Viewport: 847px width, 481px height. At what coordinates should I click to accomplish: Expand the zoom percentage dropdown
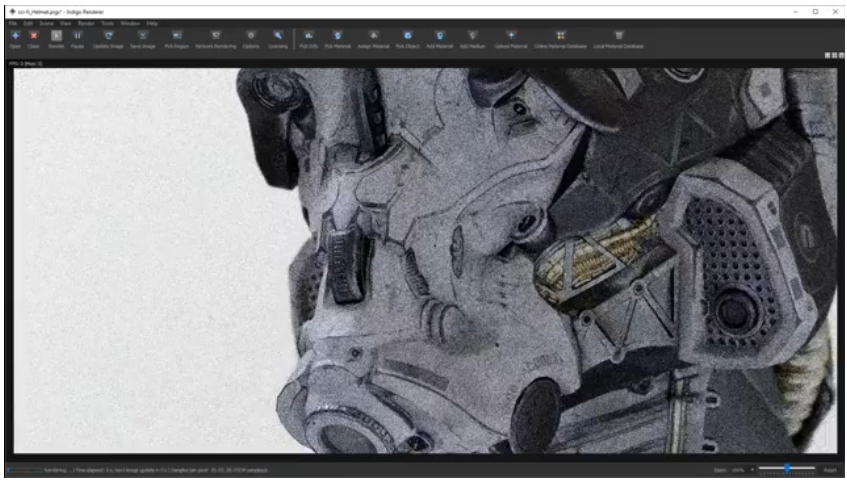[751, 468]
